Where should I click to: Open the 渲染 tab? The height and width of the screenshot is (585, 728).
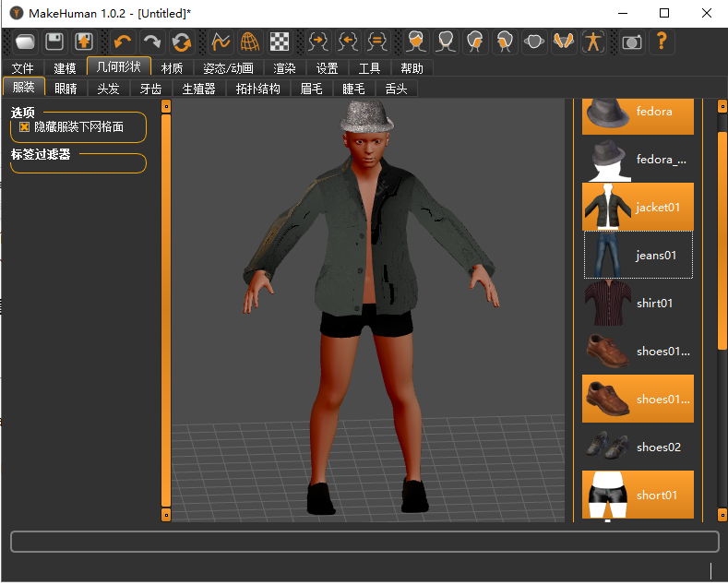284,68
